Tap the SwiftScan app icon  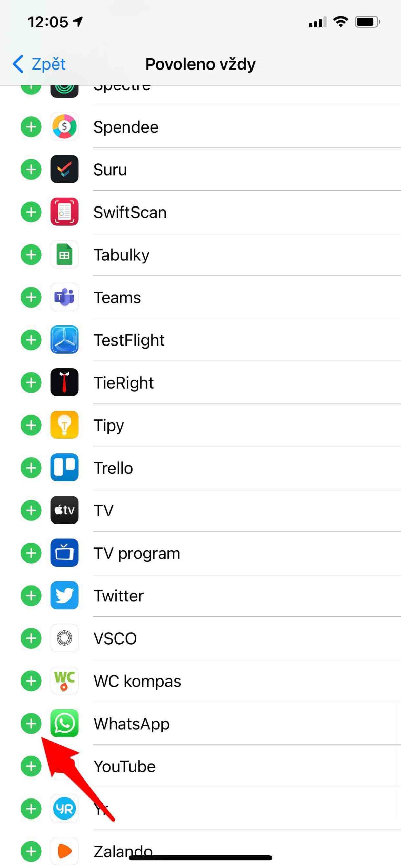(64, 212)
